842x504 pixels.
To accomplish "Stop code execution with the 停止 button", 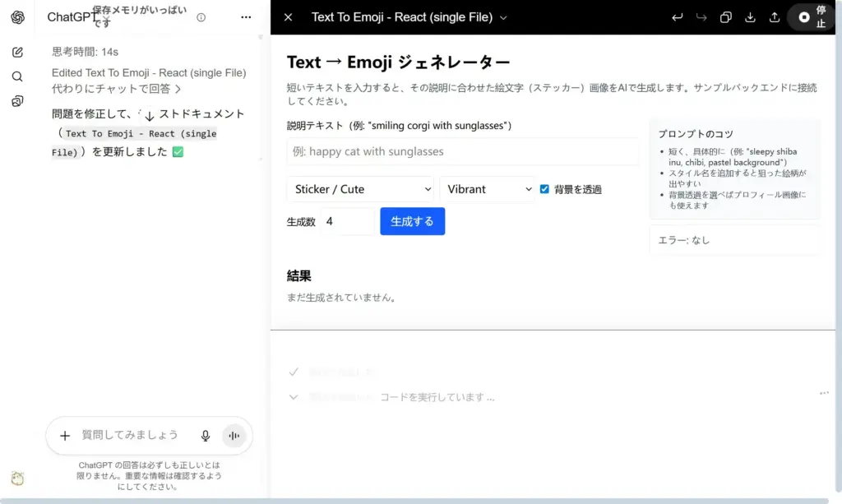I will coord(812,17).
